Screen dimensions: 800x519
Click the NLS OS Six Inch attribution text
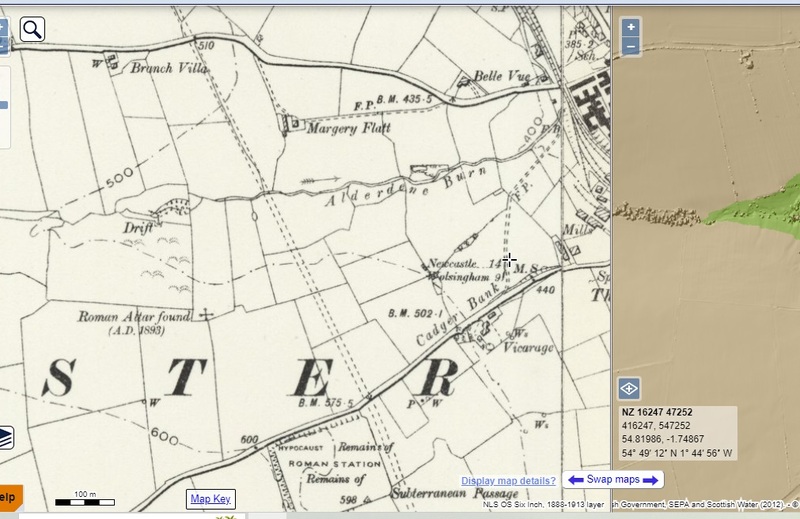click(538, 504)
